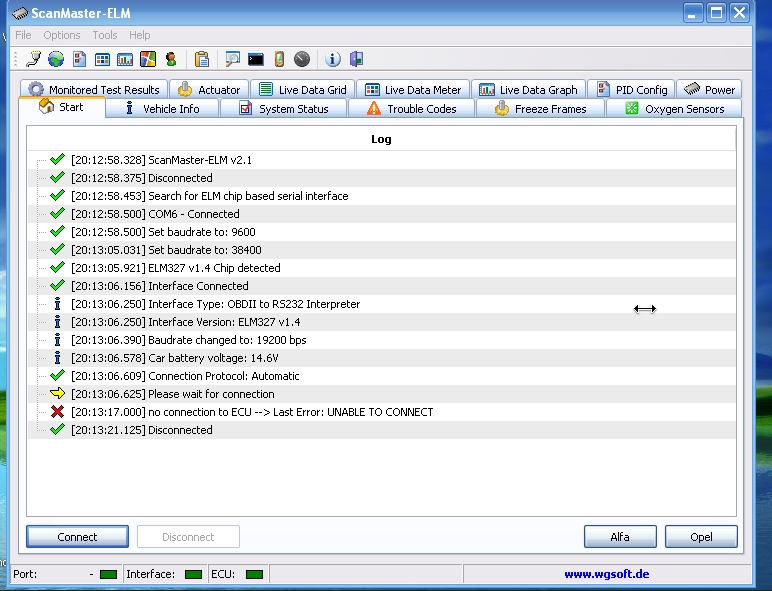772x591 pixels.
Task: Switch to the Power tab
Action: pyautogui.click(x=709, y=89)
